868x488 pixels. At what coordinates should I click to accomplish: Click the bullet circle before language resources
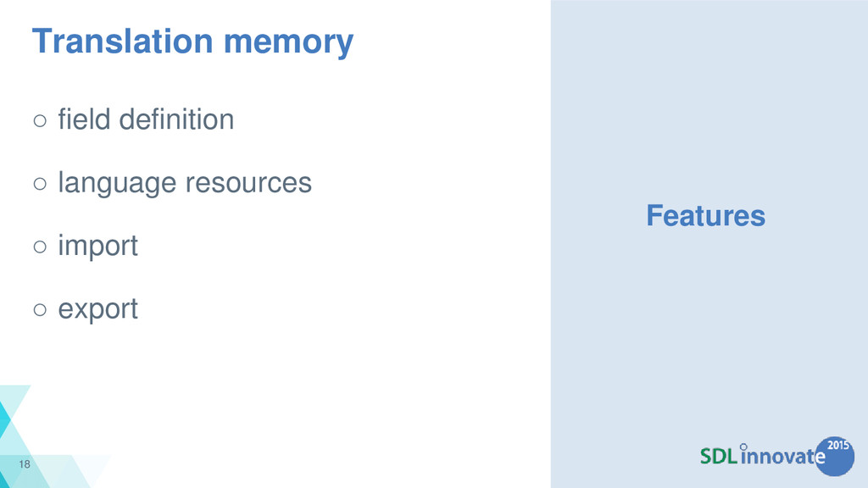pyautogui.click(x=40, y=184)
